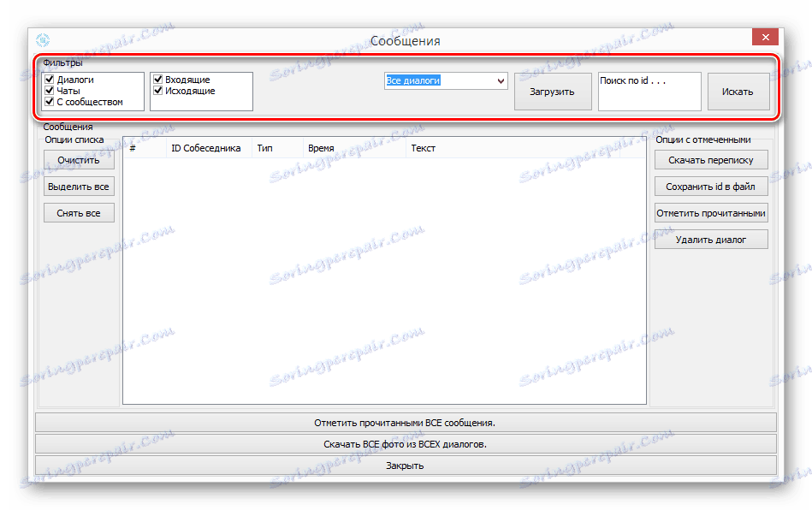Open the Все диалоги dropdown
The width and height of the screenshot is (812, 510).
(446, 80)
